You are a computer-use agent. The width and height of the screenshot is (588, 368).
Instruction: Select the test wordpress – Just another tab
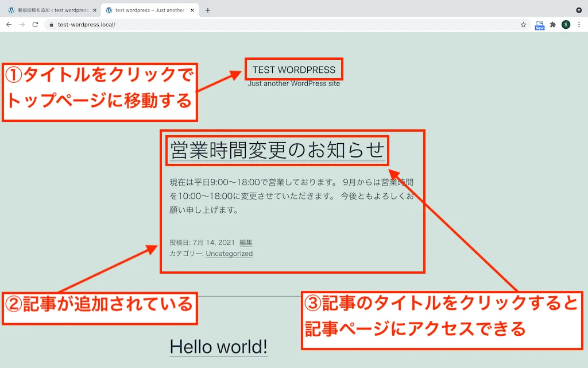click(x=150, y=10)
